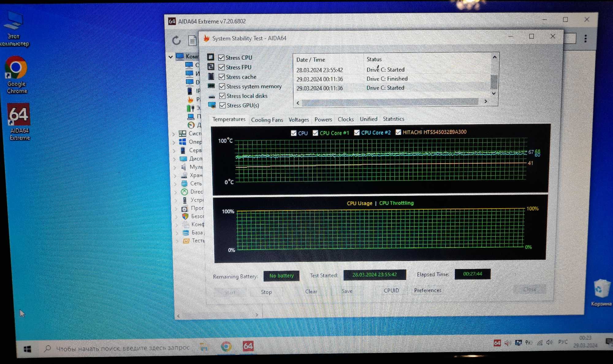Expand Хранение данных tree node
The width and height of the screenshot is (613, 364).
(x=175, y=176)
